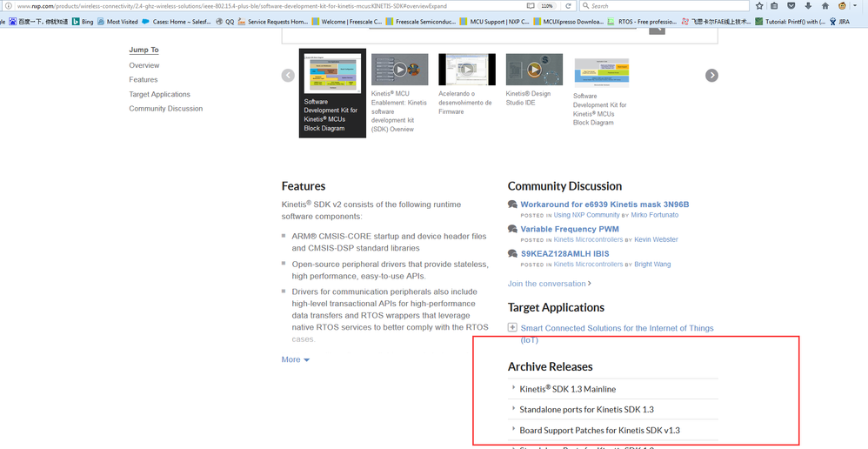Open the S9KEAZ128AMLH IBIS discussion
The width and height of the screenshot is (868, 449).
pyautogui.click(x=564, y=253)
